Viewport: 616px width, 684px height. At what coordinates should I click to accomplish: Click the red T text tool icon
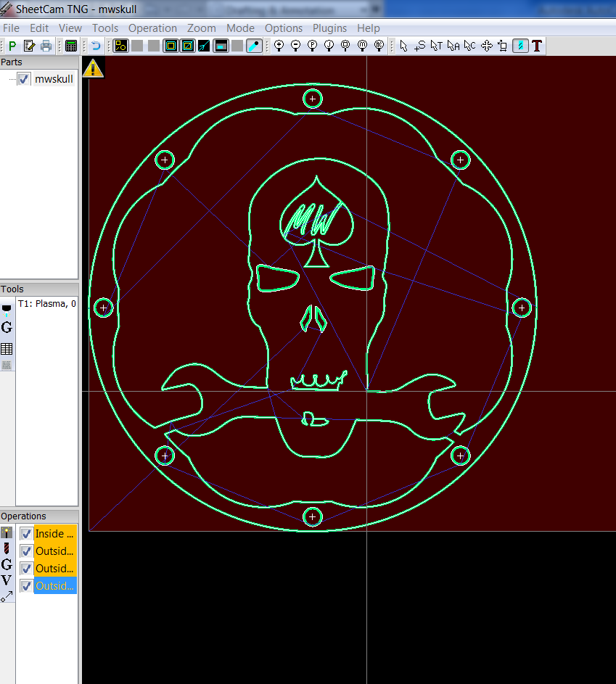(x=537, y=46)
